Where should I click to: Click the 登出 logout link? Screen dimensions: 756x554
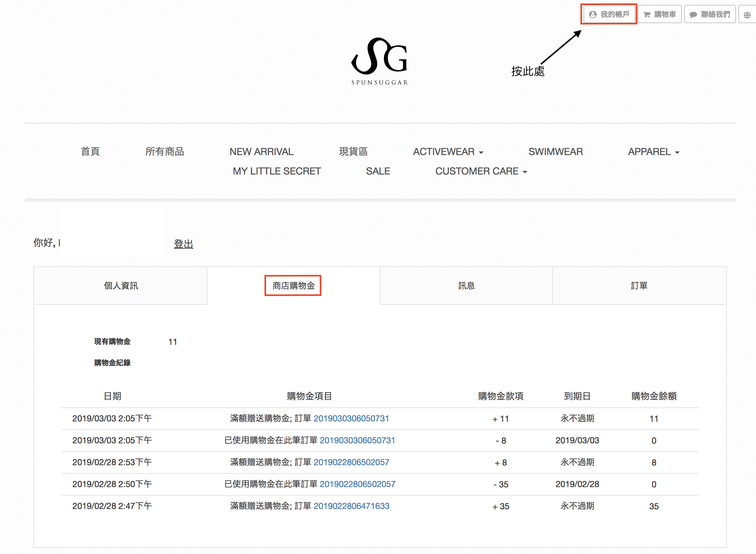pyautogui.click(x=183, y=244)
